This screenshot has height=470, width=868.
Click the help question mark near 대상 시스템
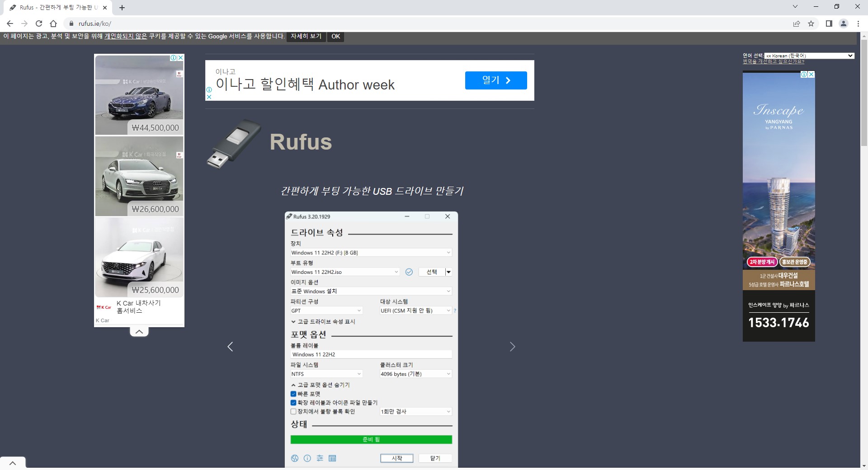[x=455, y=311]
